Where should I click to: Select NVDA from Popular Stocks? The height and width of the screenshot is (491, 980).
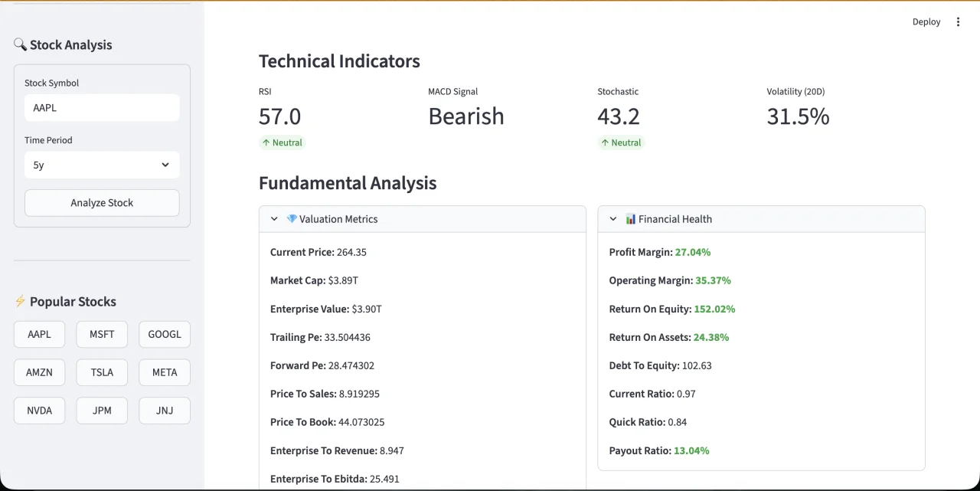pos(40,411)
